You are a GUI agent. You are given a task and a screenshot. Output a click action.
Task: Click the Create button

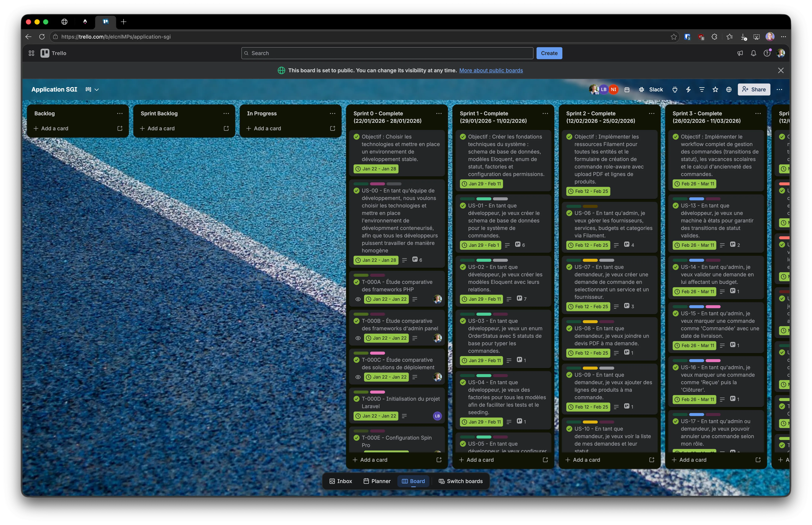pos(549,53)
